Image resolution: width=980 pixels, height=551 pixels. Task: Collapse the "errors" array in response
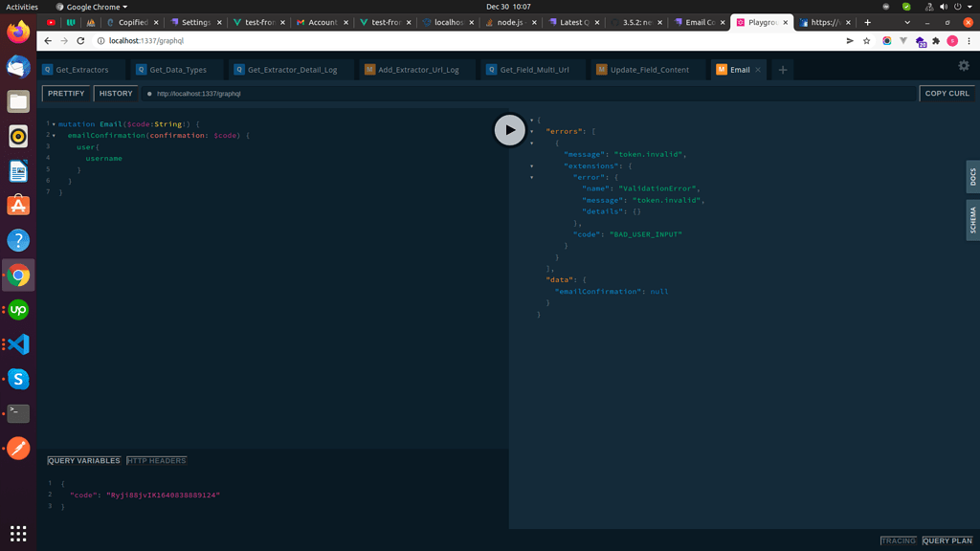[532, 131]
